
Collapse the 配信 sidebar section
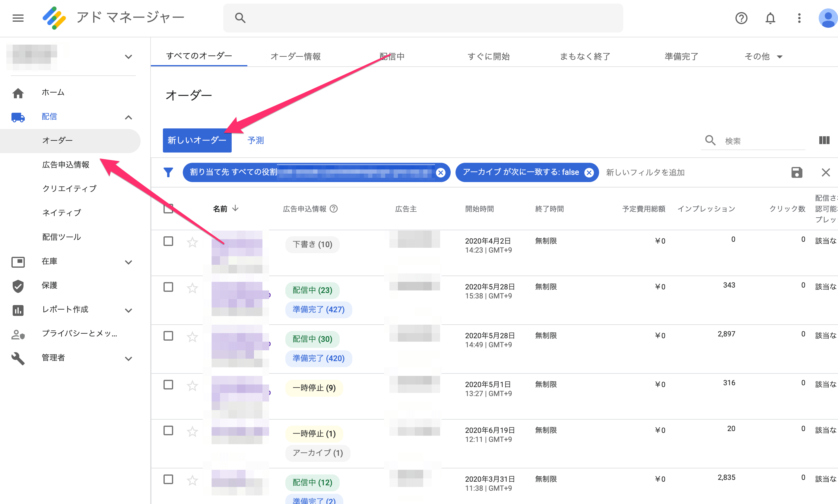pyautogui.click(x=128, y=118)
